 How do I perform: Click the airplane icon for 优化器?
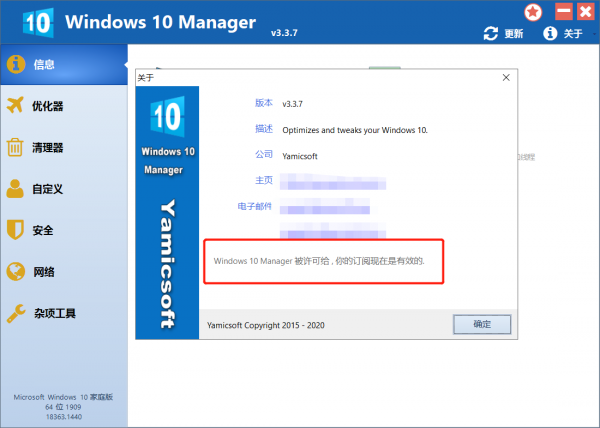15,106
